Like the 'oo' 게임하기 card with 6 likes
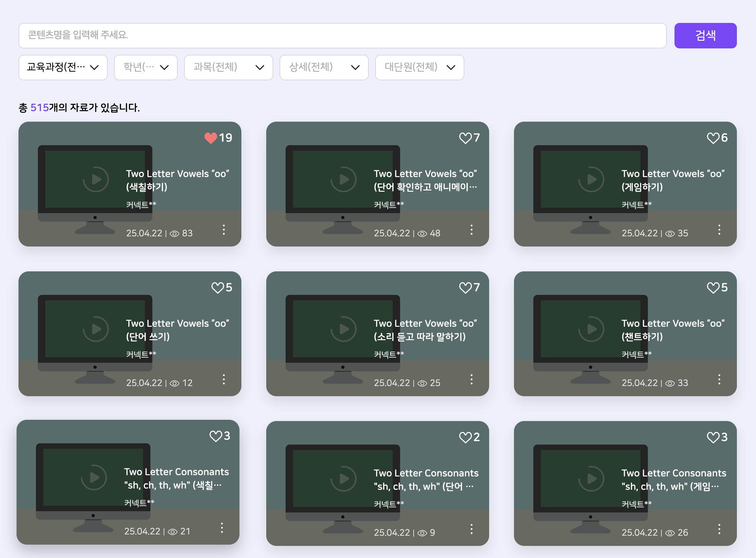The height and width of the screenshot is (558, 756). (713, 138)
